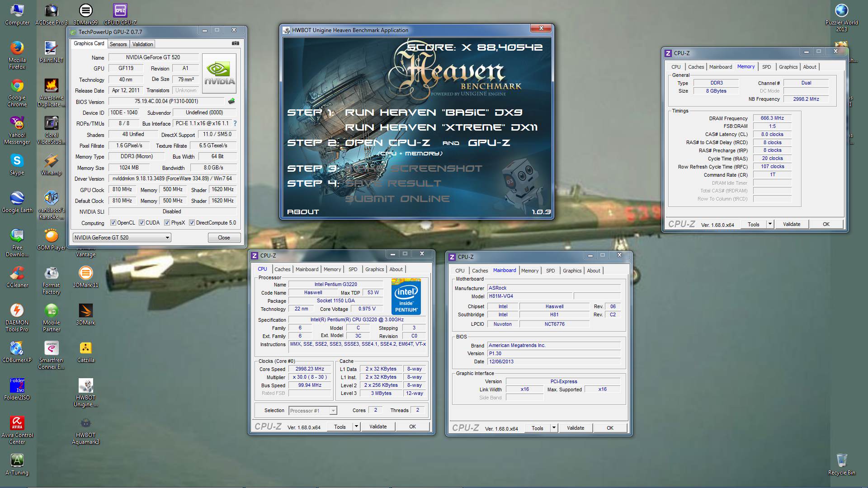Click the GPU Name field in GPU-Z
Screen dimensions: 868x488
pos(153,57)
